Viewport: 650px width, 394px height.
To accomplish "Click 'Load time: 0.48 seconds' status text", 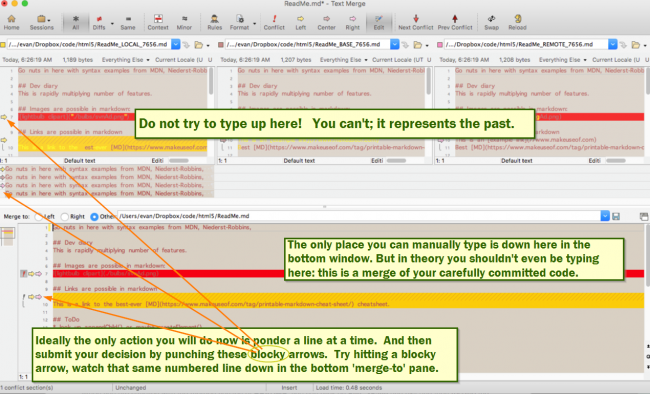I will click(349, 388).
